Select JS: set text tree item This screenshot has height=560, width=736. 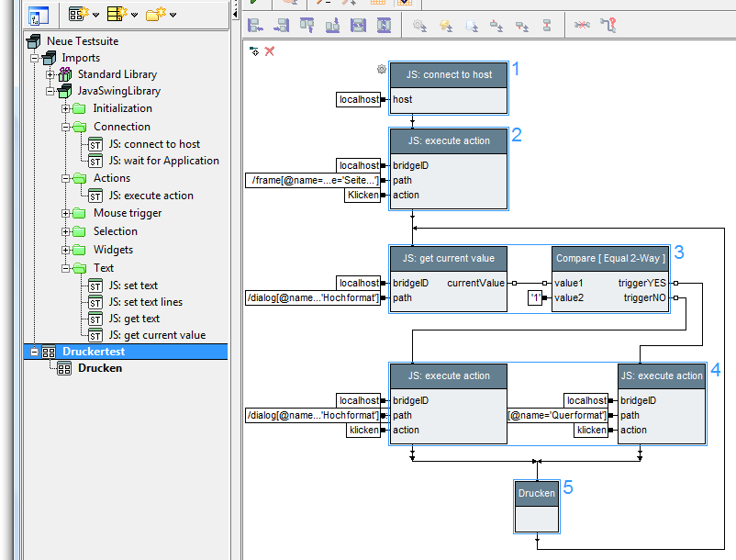(x=133, y=286)
